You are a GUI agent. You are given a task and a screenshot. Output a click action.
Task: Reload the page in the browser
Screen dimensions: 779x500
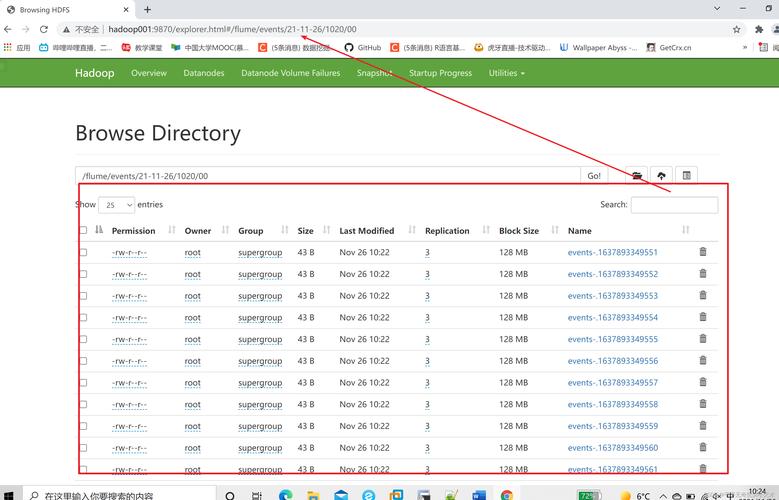(x=44, y=29)
